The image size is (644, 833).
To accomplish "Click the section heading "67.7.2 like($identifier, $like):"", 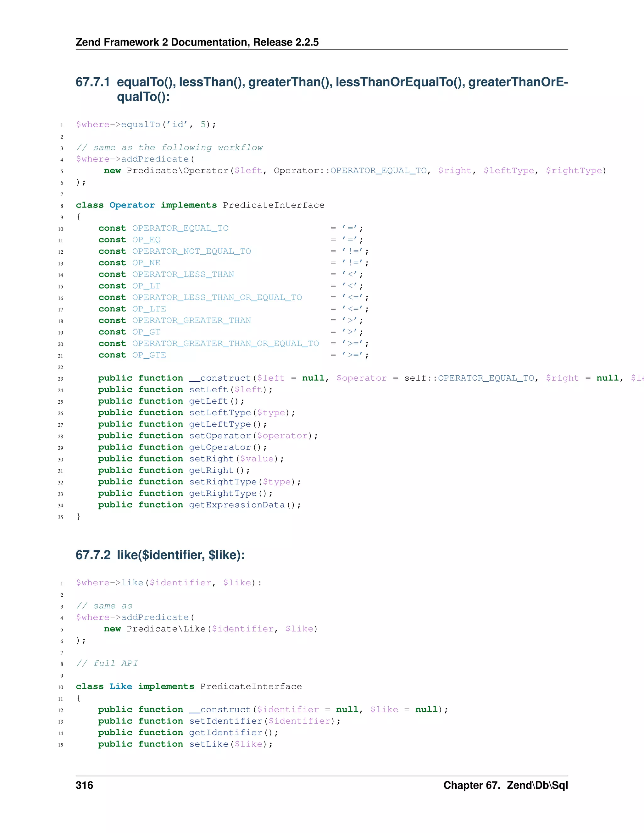I will point(160,555).
